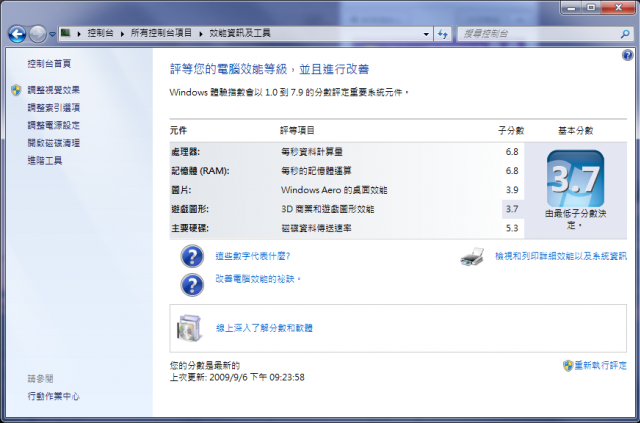Open 進階工具 sidebar link

[x=45, y=160]
